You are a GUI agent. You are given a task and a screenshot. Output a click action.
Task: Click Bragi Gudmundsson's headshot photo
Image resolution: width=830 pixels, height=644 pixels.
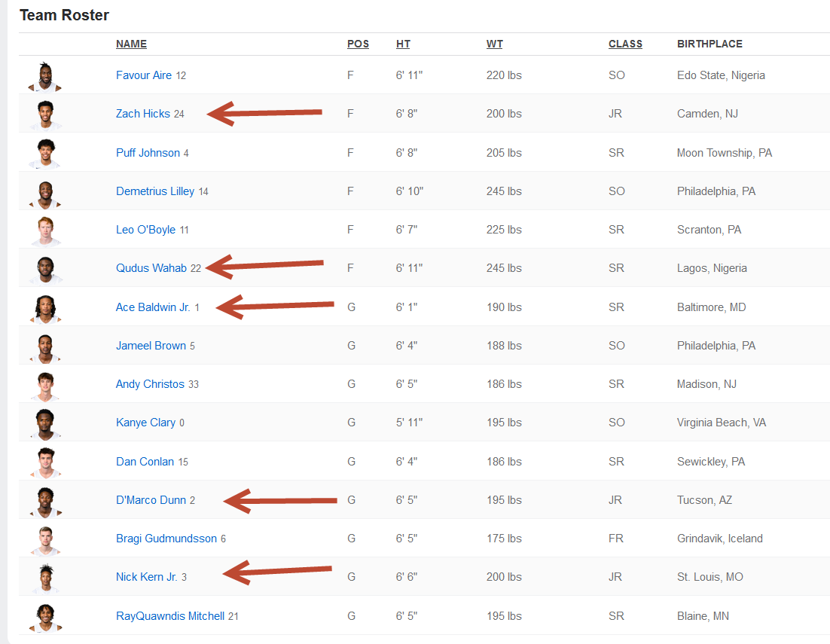coord(45,539)
